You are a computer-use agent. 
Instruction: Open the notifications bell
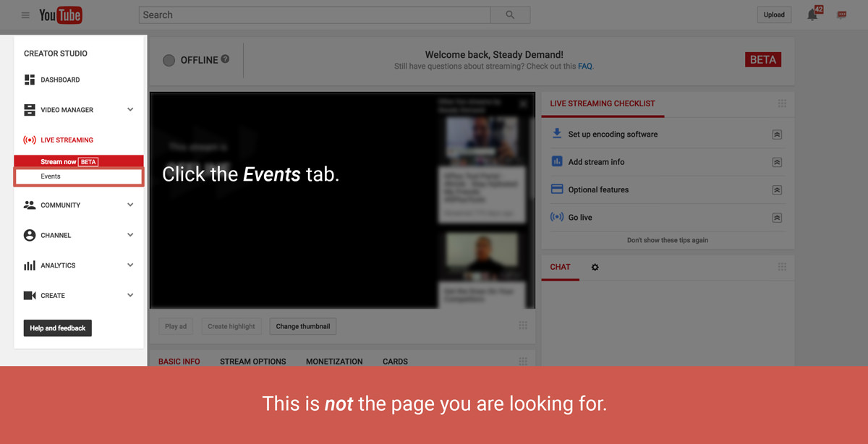pyautogui.click(x=812, y=14)
